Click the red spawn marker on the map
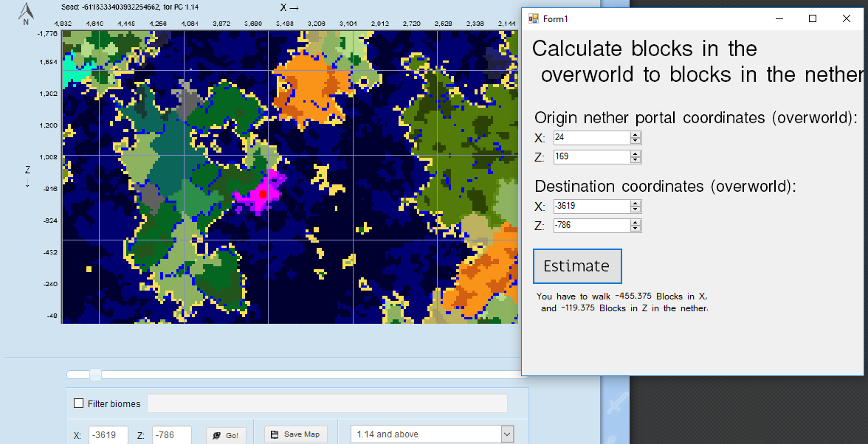This screenshot has height=444, width=868. [x=264, y=193]
